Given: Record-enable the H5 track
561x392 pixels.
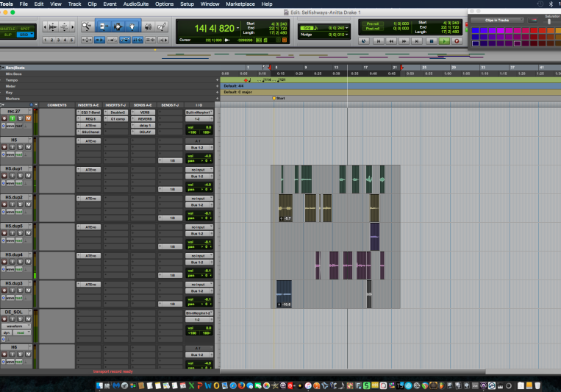Looking at the screenshot, I should tap(4, 147).
